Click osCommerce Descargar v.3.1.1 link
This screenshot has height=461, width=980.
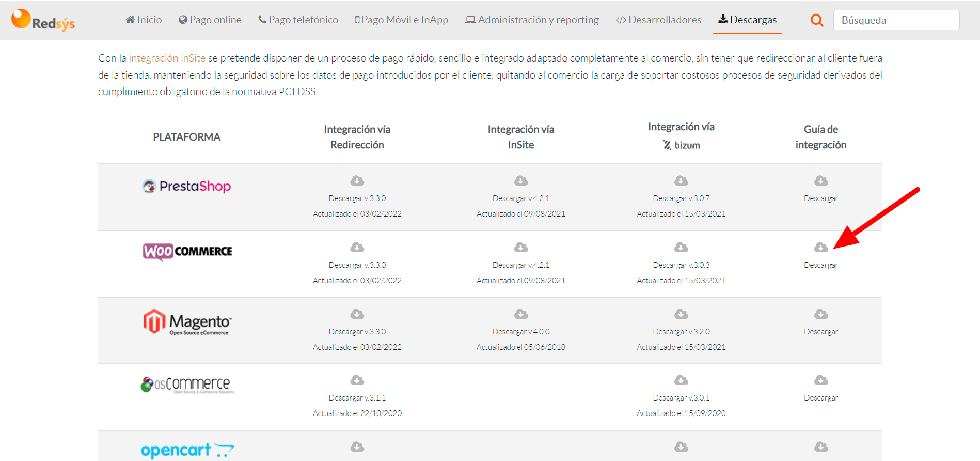click(x=357, y=398)
